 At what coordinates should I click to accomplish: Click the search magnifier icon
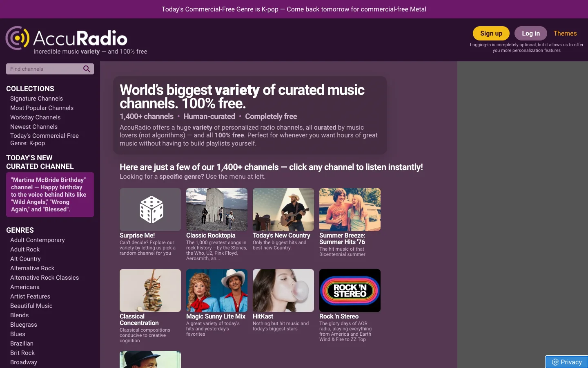point(87,69)
